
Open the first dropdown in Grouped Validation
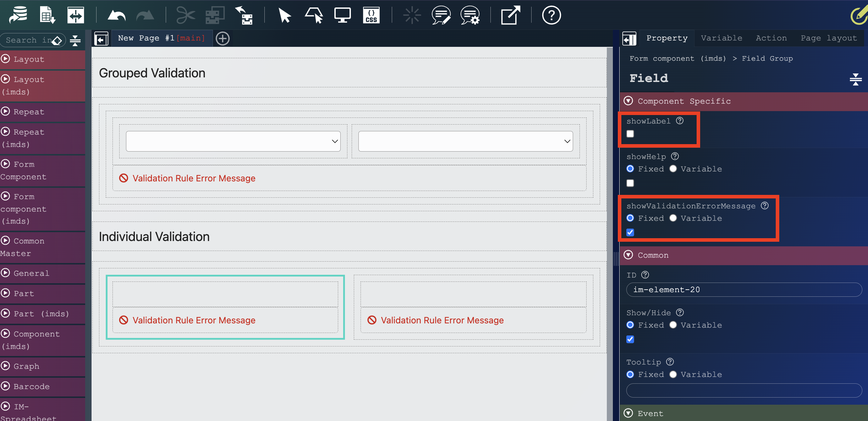tap(233, 141)
